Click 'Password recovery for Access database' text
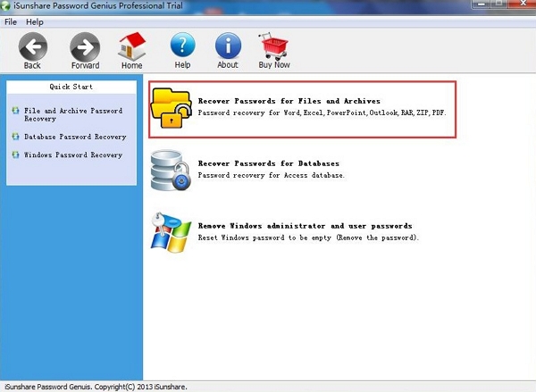This screenshot has height=392, width=536. tap(271, 175)
